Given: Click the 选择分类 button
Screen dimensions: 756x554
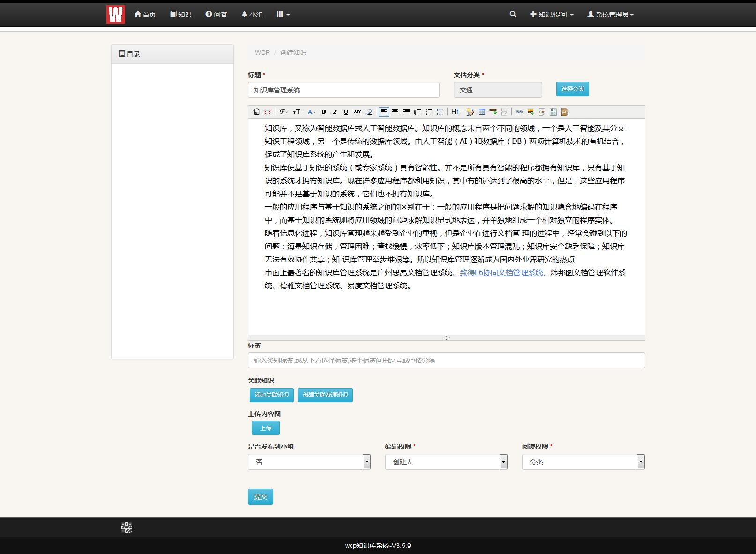Looking at the screenshot, I should (x=573, y=89).
